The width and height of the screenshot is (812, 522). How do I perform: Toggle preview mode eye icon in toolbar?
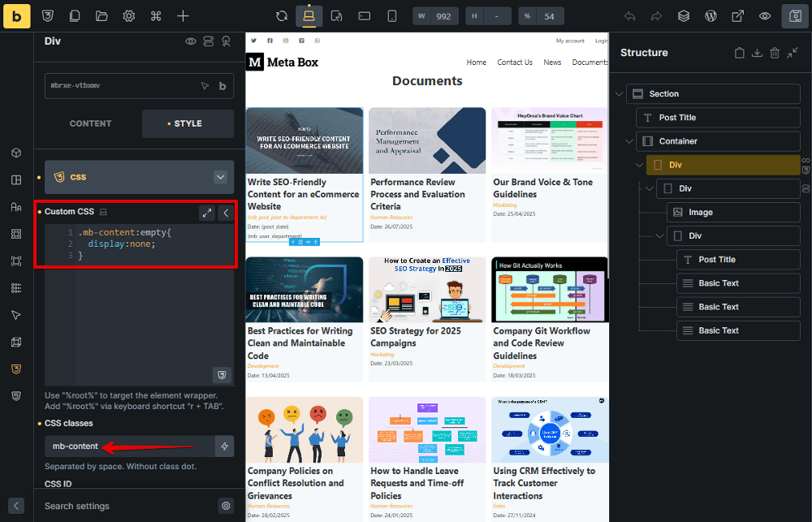point(764,15)
